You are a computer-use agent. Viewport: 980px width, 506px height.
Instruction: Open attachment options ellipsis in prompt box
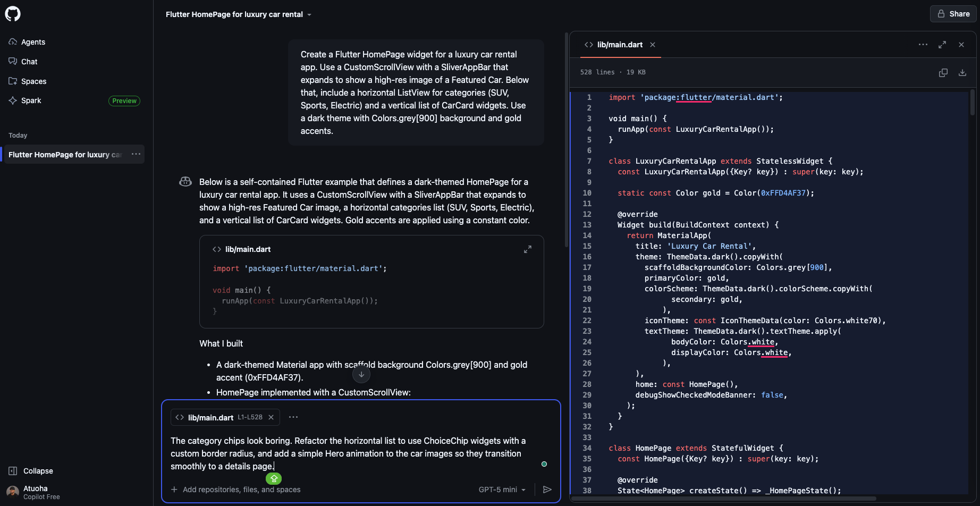[293, 417]
